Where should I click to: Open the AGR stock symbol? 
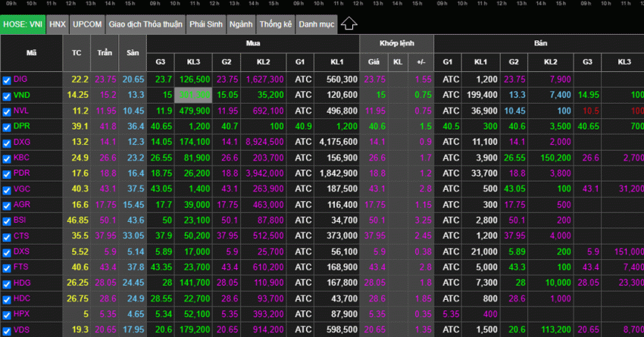22,204
